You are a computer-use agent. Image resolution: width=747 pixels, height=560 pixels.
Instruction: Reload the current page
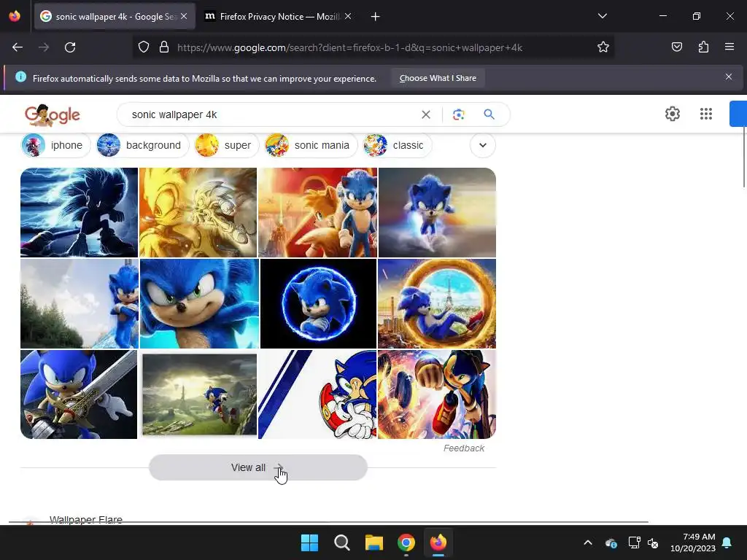(x=70, y=47)
